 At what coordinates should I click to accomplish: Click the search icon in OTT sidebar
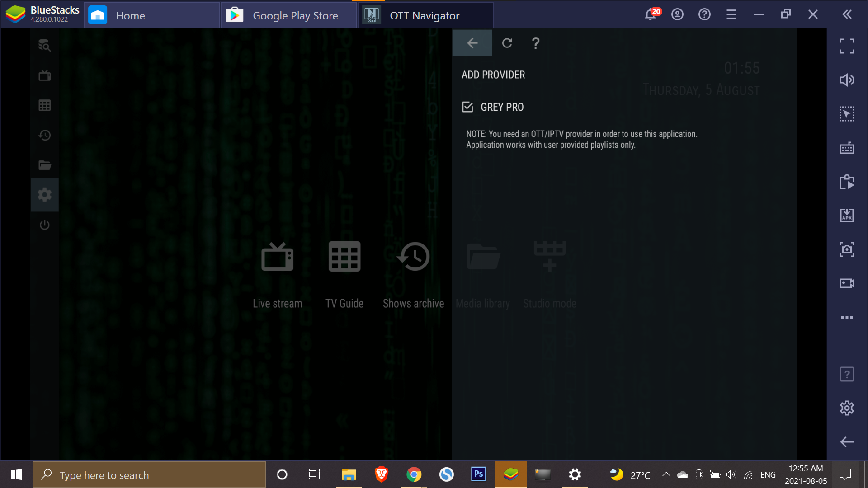point(44,45)
